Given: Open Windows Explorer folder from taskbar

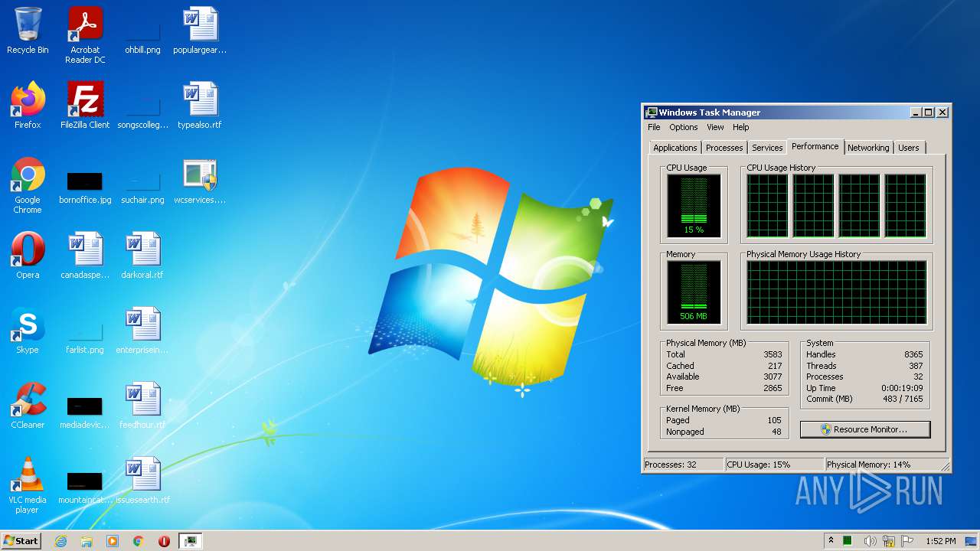Looking at the screenshot, I should pos(87,541).
